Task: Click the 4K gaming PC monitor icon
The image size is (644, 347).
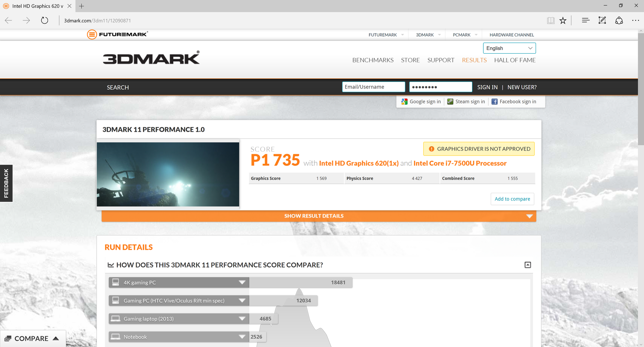Action: 115,282
